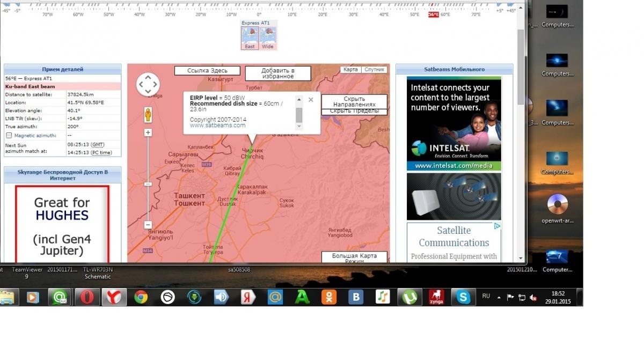Click 'Скрыть Направлениях' button
Viewport: 644px width, 362px height.
tap(354, 101)
